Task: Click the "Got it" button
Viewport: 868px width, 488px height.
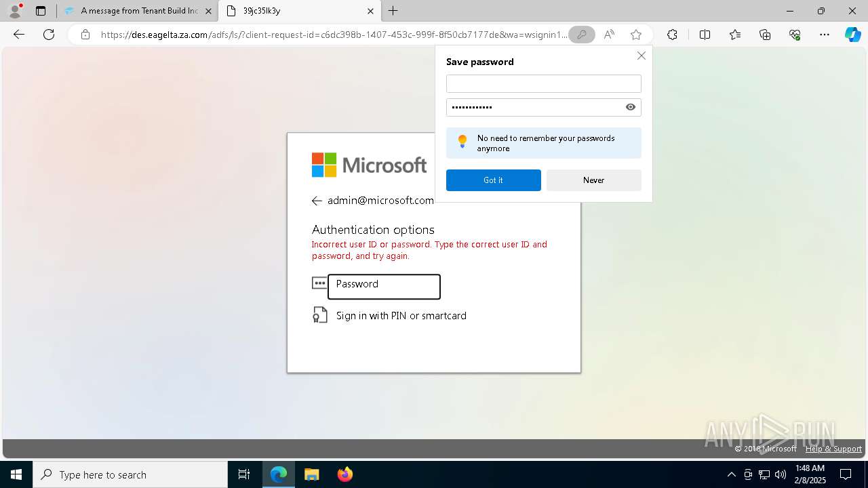Action: coord(493,180)
